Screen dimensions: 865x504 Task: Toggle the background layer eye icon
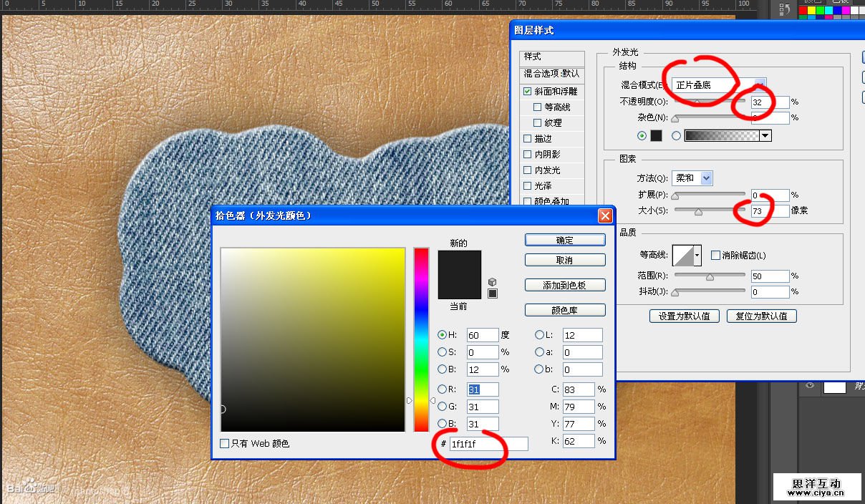point(810,386)
